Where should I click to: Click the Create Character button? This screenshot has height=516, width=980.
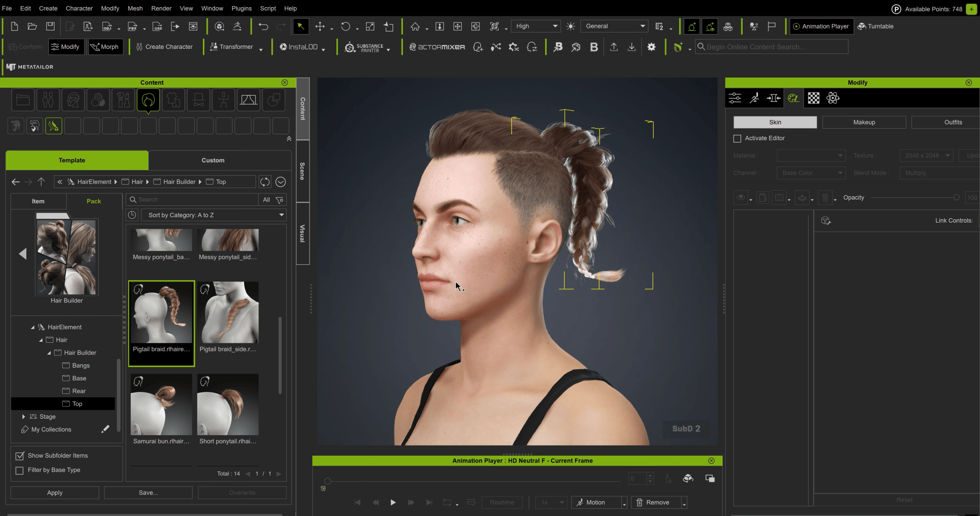point(165,47)
